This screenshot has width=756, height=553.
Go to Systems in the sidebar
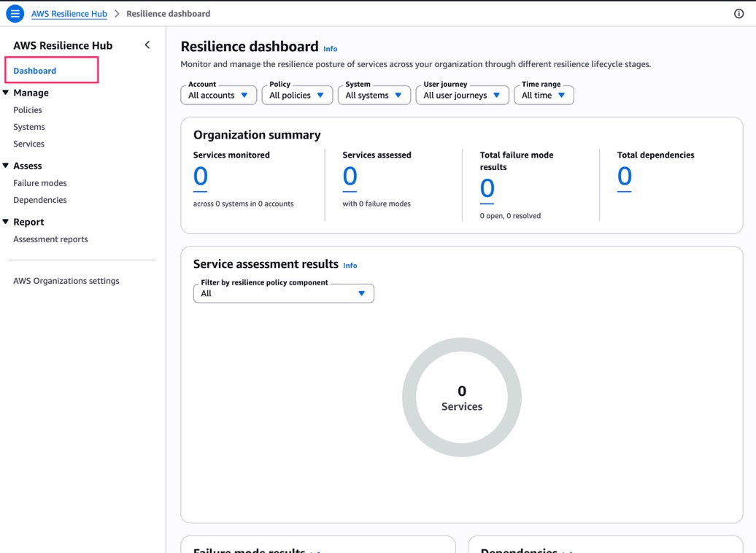(29, 127)
